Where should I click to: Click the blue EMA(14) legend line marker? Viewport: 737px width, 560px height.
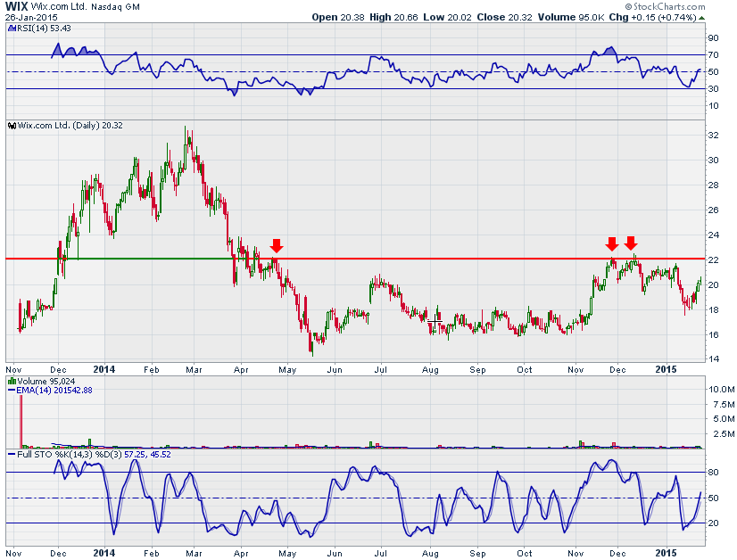12,391
